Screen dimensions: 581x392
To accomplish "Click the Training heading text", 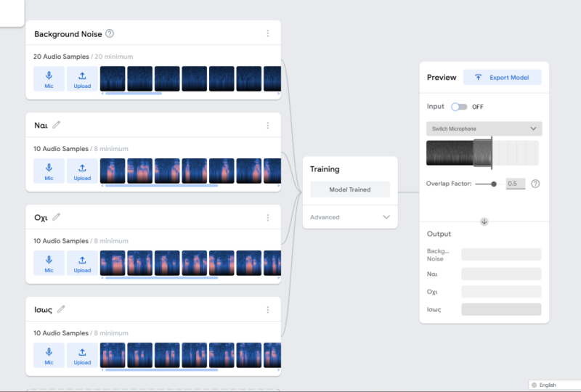I will pyautogui.click(x=325, y=169).
